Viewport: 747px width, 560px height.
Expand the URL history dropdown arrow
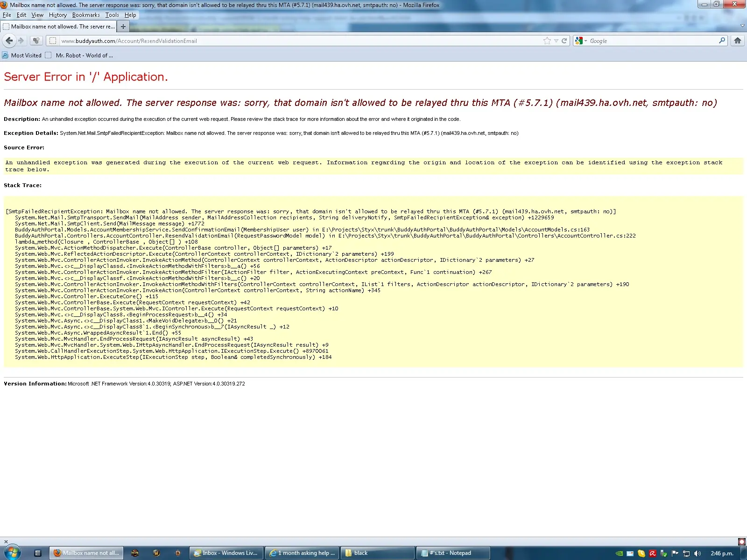point(556,41)
